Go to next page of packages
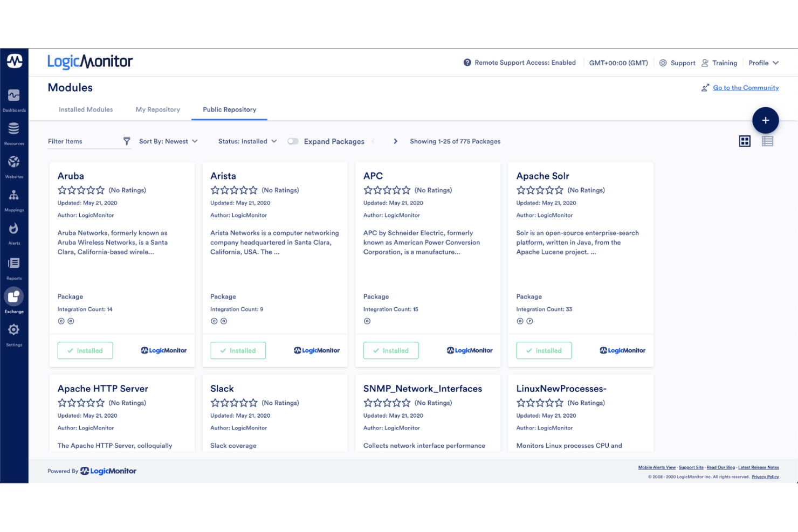Screen dimensions: 798x532 click(x=395, y=141)
